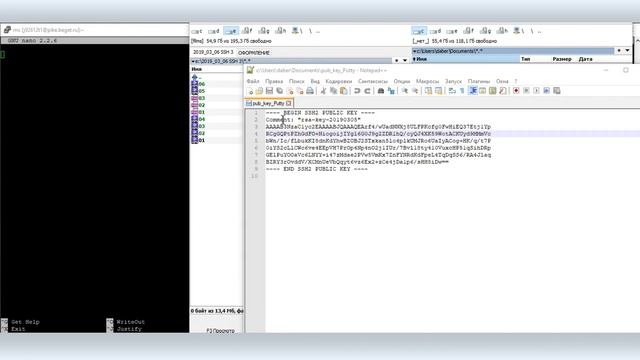The height and width of the screenshot is (360, 640).
Task: Select file 05 in the left panel list
Action: (198, 91)
